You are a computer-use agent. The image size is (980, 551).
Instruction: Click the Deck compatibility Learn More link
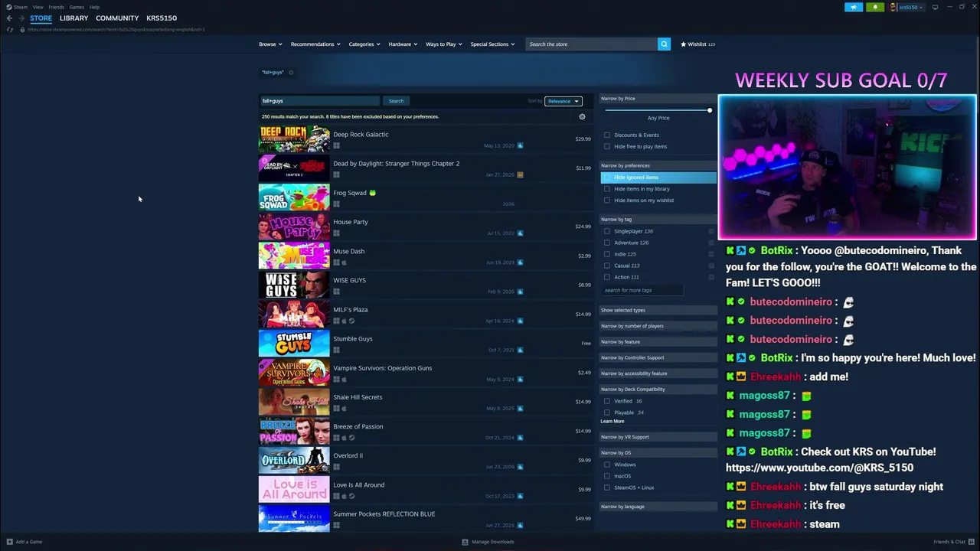click(x=612, y=421)
